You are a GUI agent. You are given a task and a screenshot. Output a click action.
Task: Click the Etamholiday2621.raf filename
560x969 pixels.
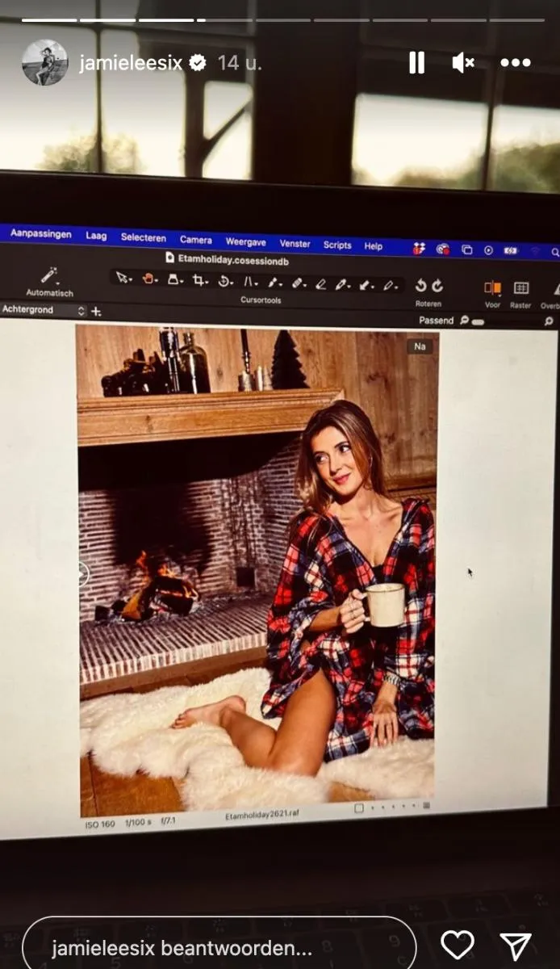pos(261,816)
